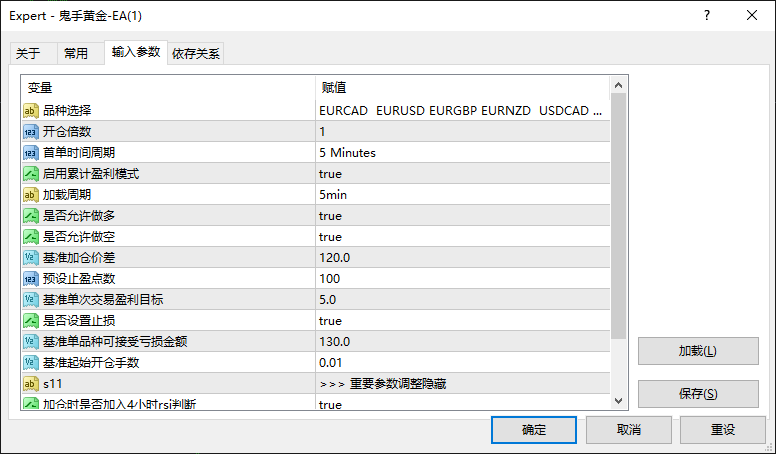776x454 pixels.
Task: Edit the 加载周期 value 5min
Action: (x=463, y=195)
